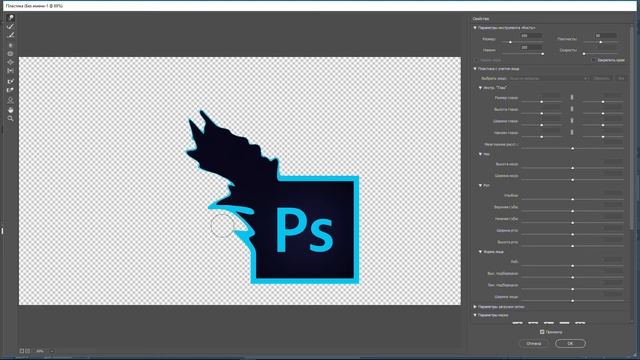The image size is (640, 360).
Task: Adjust the left Наклон глаз slider
Action: coord(542,137)
